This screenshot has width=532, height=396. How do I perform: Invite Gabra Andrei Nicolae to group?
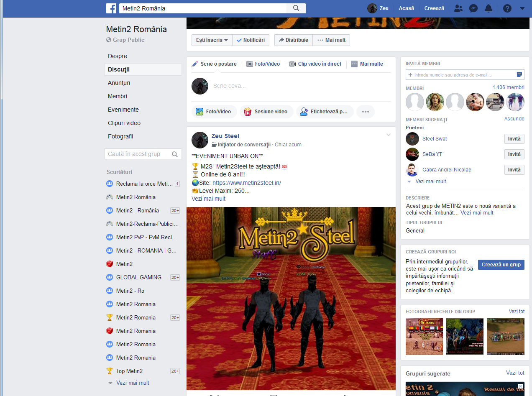pyautogui.click(x=514, y=170)
